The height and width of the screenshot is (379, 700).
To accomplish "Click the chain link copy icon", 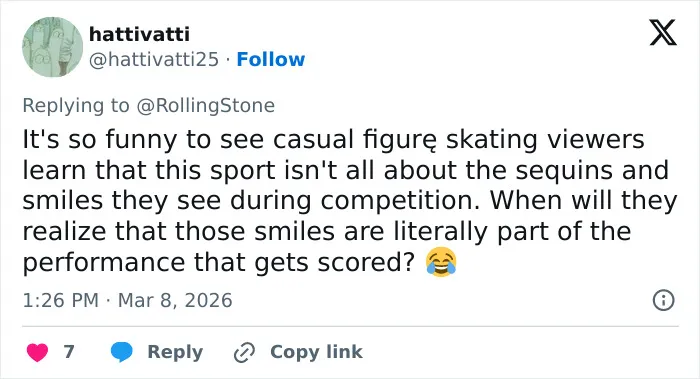I will pyautogui.click(x=244, y=352).
